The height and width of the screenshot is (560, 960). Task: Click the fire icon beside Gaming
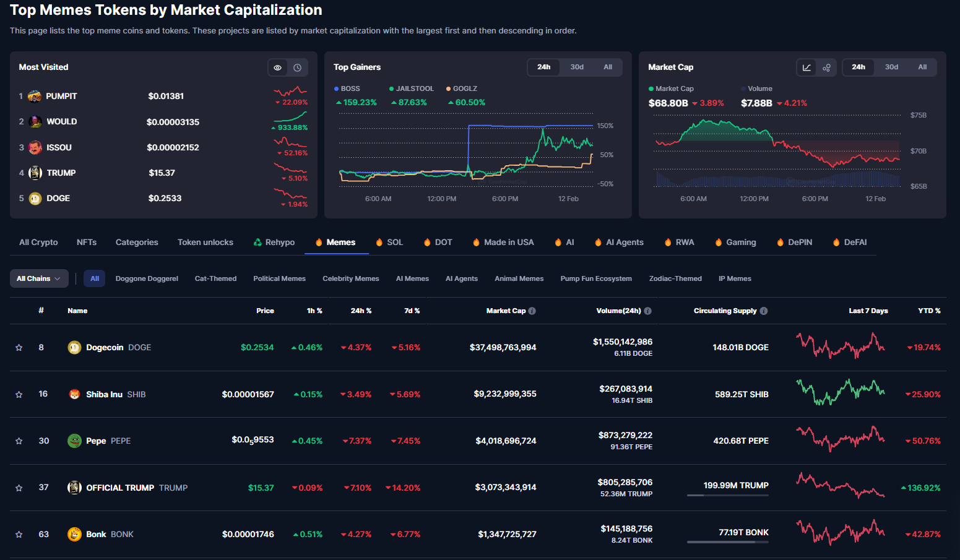pos(719,243)
